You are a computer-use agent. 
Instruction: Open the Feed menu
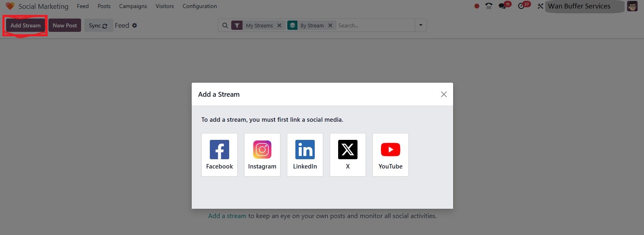tap(83, 6)
